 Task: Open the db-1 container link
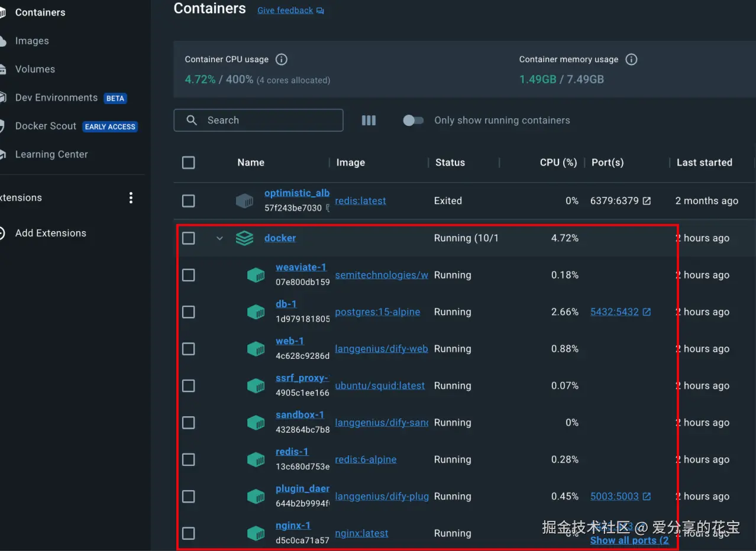click(x=286, y=304)
